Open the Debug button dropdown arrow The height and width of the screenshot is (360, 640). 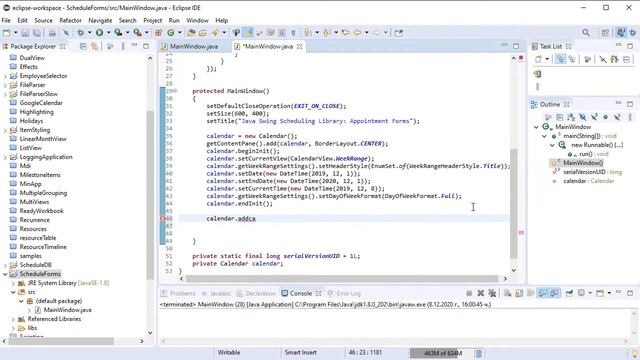pos(89,33)
